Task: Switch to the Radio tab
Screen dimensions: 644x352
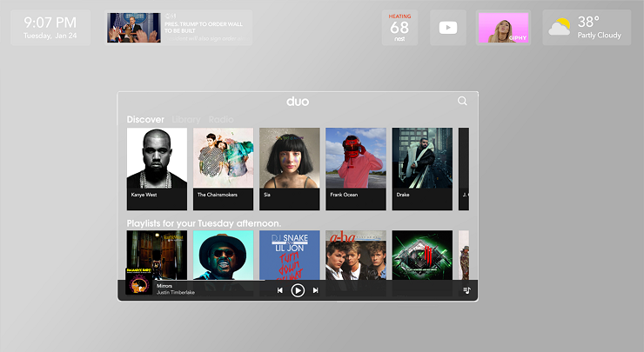Action: click(x=221, y=119)
